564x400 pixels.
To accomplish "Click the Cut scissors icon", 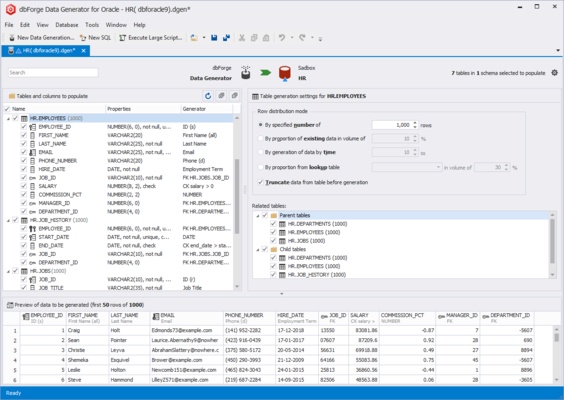I will pyautogui.click(x=242, y=37).
